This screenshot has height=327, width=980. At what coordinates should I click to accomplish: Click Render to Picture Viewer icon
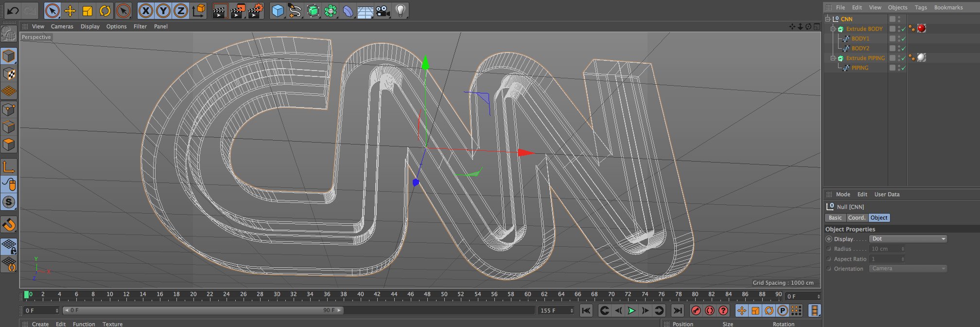[x=238, y=11]
